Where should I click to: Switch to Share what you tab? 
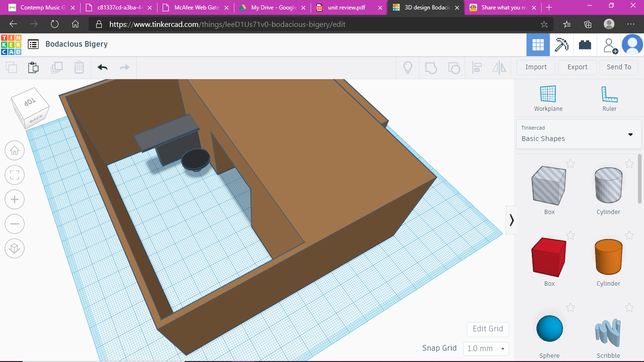[503, 8]
